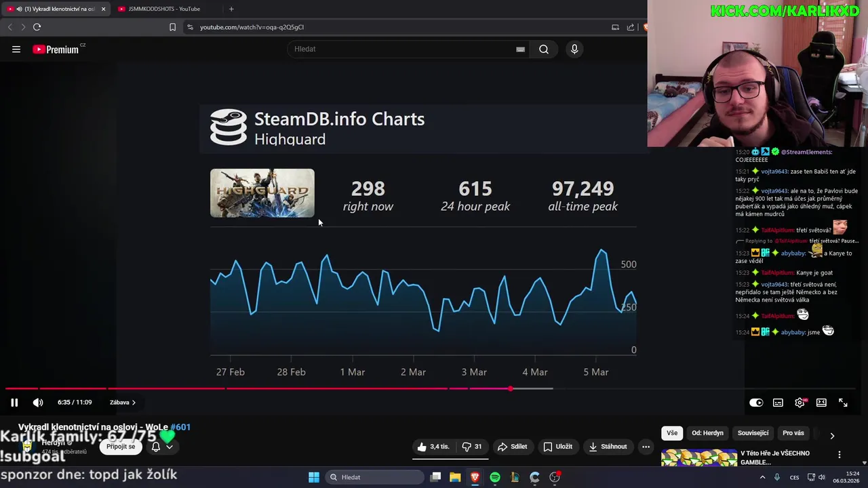Save video with Uložit button
This screenshot has height=488, width=868.
[558, 447]
